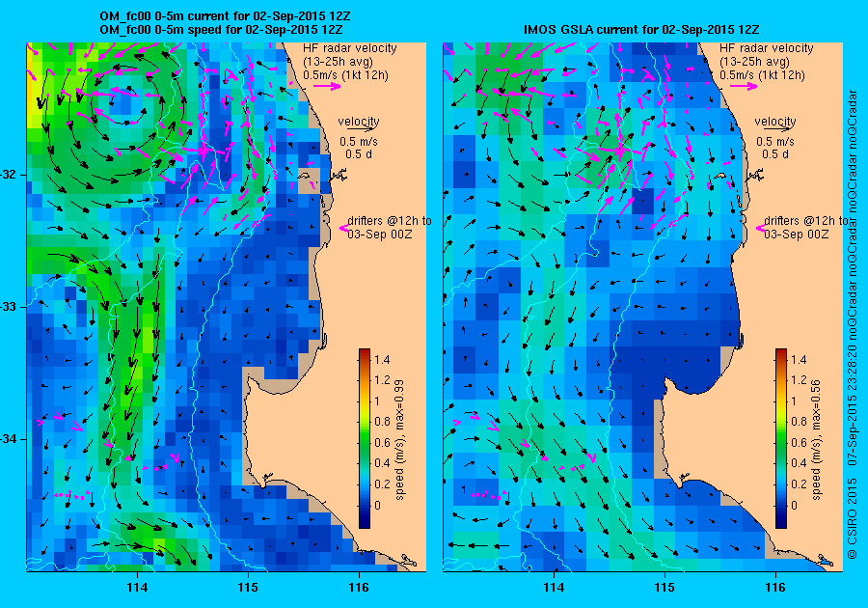The image size is (868, 608).
Task: Click the 'velocity' legend word on right map
Action: [775, 122]
